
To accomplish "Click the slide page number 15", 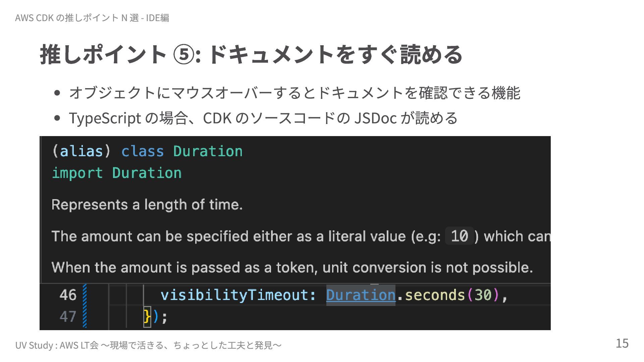I will point(622,344).
